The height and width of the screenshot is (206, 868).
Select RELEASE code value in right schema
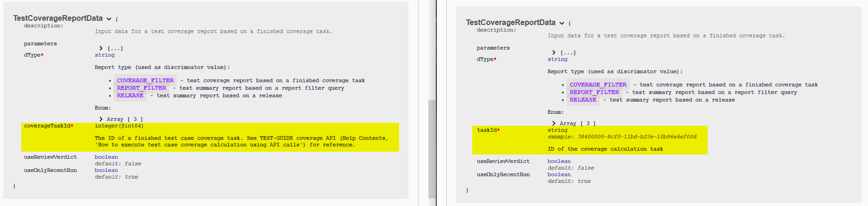tap(583, 100)
